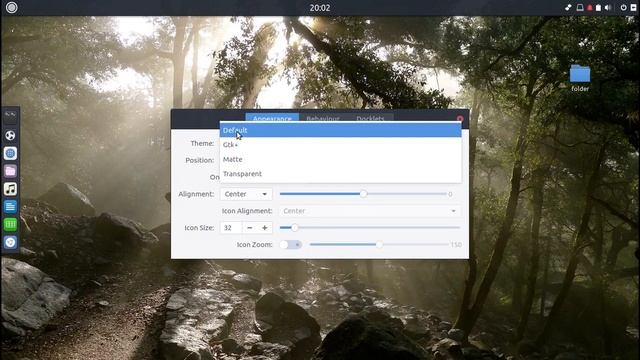Click the red notification bell in the tray

pos(589,8)
